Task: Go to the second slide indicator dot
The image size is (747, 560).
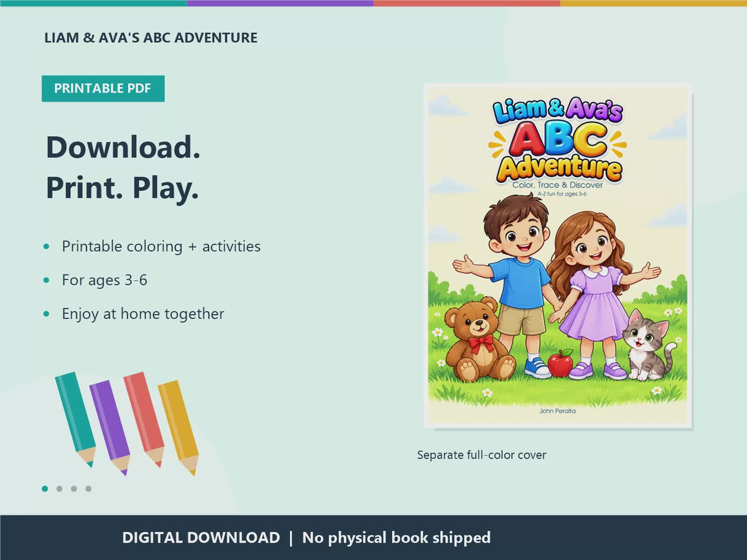Action: [59, 488]
